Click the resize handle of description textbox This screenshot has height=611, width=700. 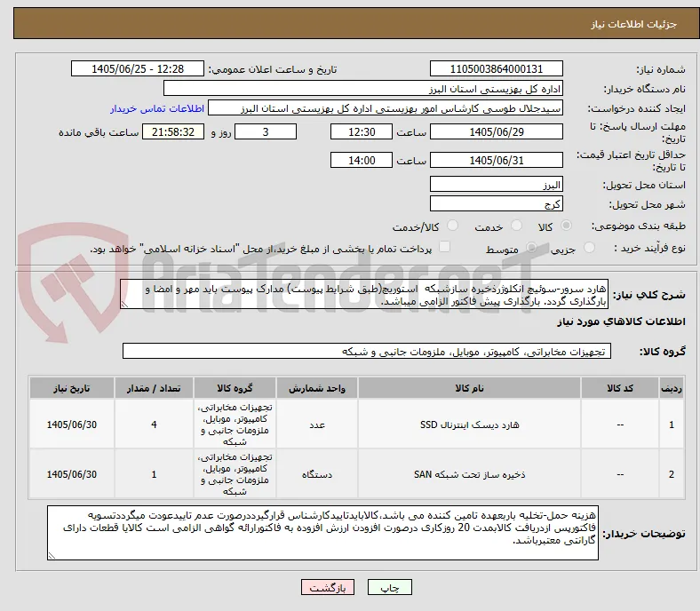coord(124,305)
